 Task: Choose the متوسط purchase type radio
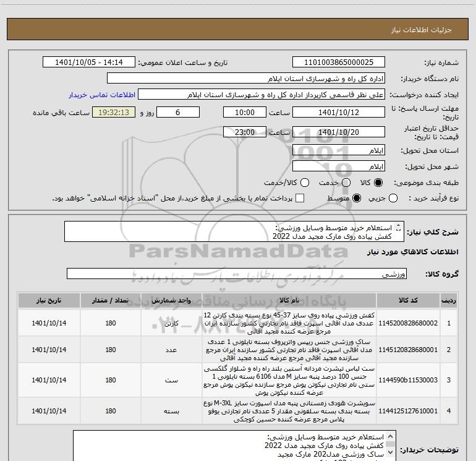(357, 198)
